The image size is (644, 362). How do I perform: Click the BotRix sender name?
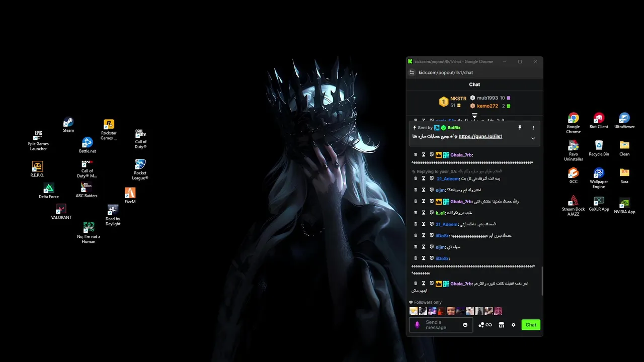click(x=454, y=128)
